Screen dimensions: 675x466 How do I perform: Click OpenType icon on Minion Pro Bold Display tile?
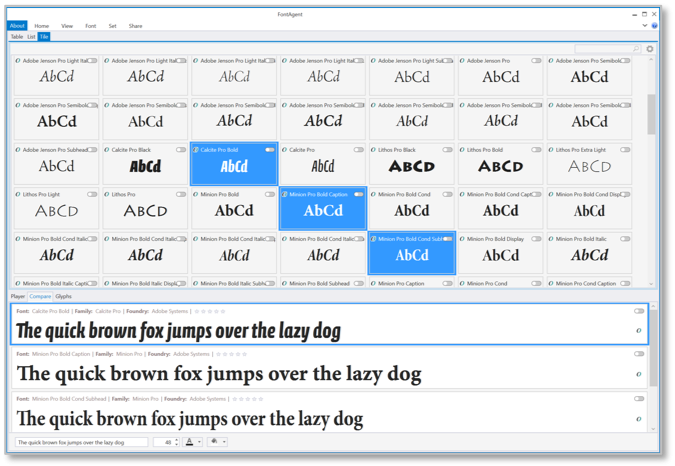click(462, 239)
